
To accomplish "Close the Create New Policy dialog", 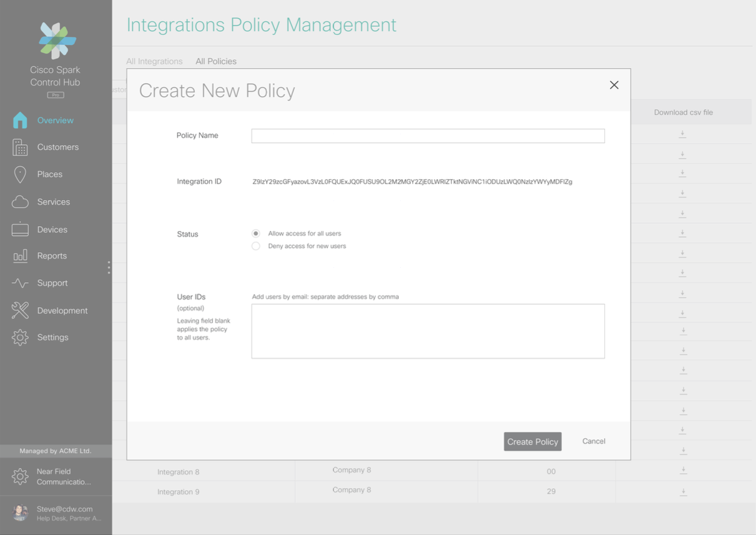I will pos(614,85).
